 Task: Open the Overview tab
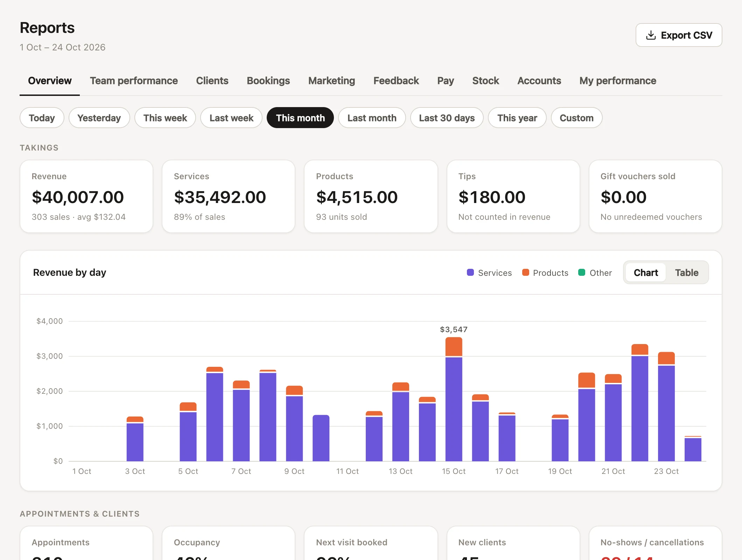[x=50, y=81]
